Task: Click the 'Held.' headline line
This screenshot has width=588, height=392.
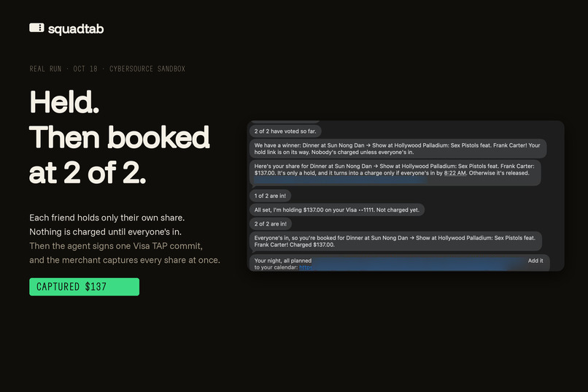Action: tap(64, 101)
